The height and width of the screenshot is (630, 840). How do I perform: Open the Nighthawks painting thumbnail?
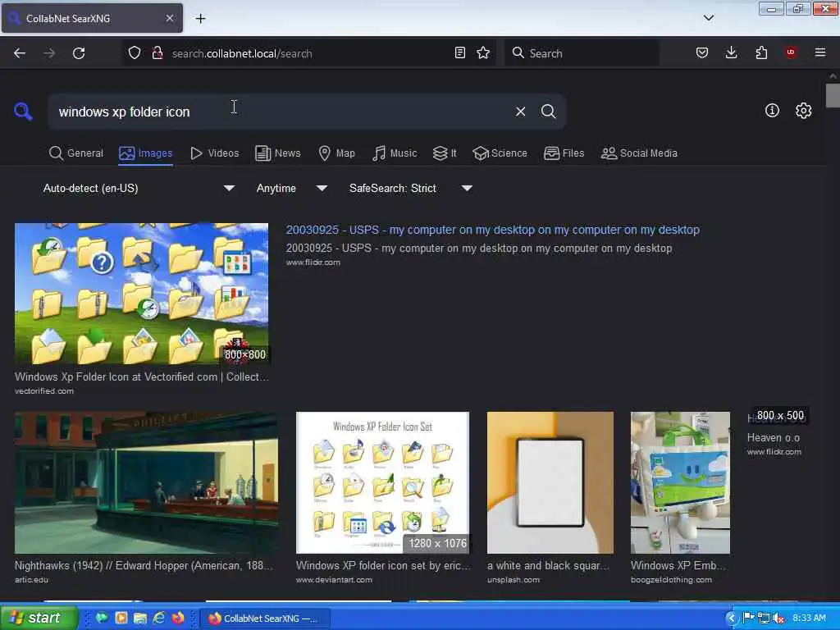[146, 482]
